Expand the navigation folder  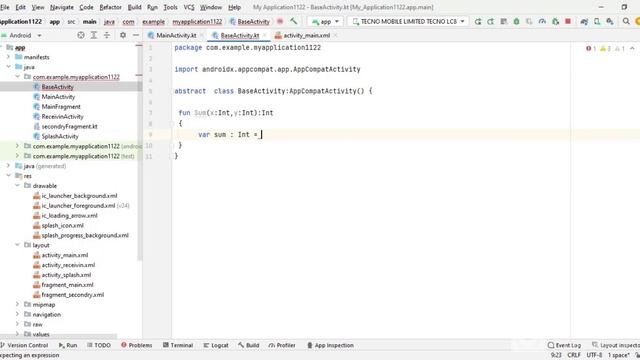[x=17, y=314]
